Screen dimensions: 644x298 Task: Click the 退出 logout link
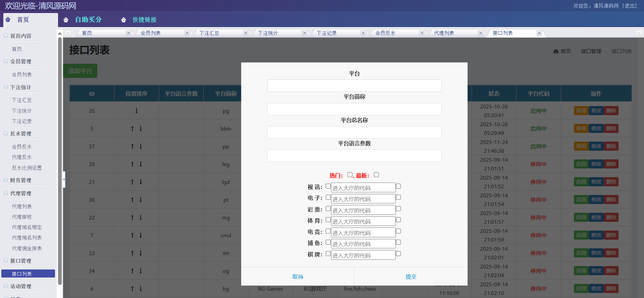(630, 6)
